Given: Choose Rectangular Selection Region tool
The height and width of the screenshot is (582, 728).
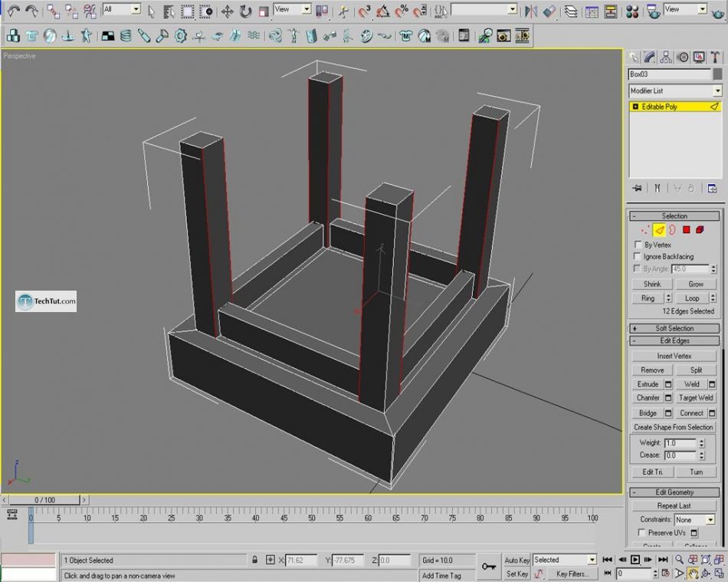Looking at the screenshot, I should pos(187,12).
